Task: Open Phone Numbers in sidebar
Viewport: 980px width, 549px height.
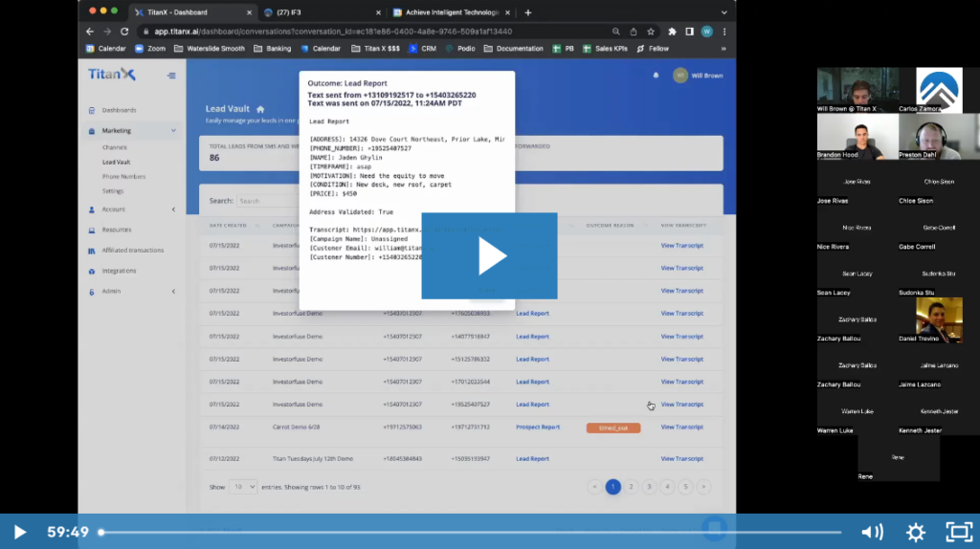Action: pos(123,177)
